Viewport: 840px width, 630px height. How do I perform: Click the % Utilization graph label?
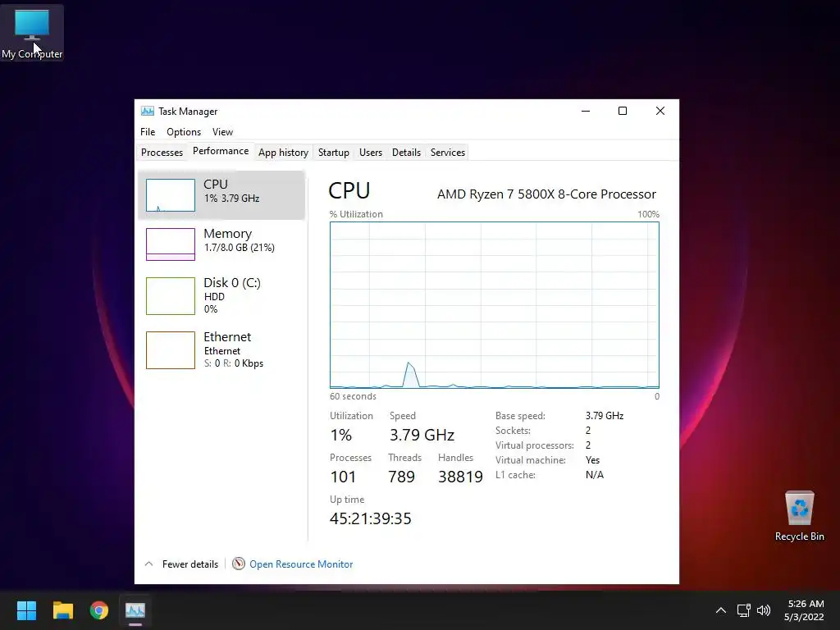click(356, 214)
